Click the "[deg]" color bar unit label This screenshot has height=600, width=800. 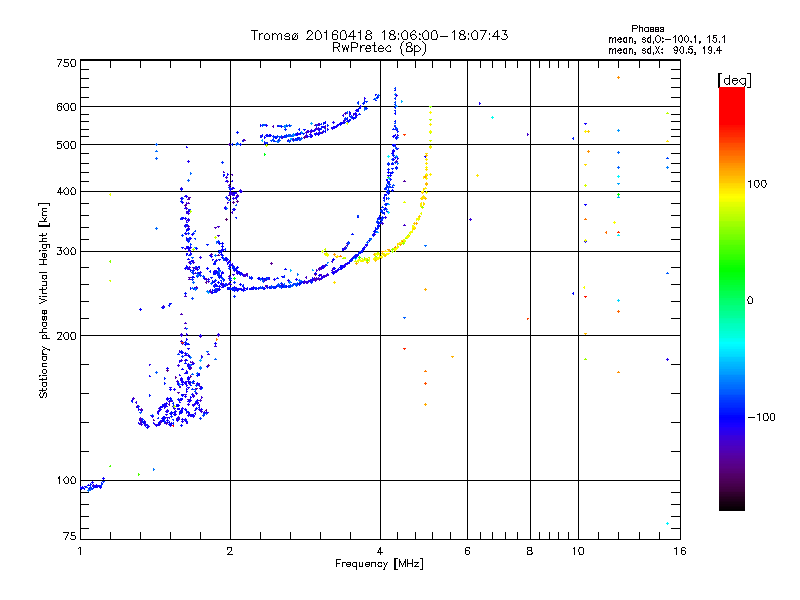click(x=734, y=80)
